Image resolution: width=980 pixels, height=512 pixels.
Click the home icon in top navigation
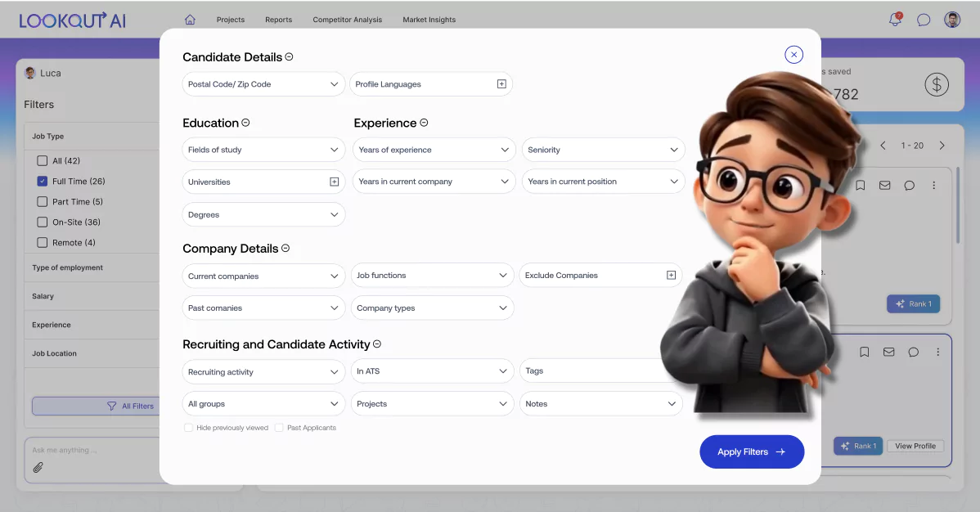[190, 20]
